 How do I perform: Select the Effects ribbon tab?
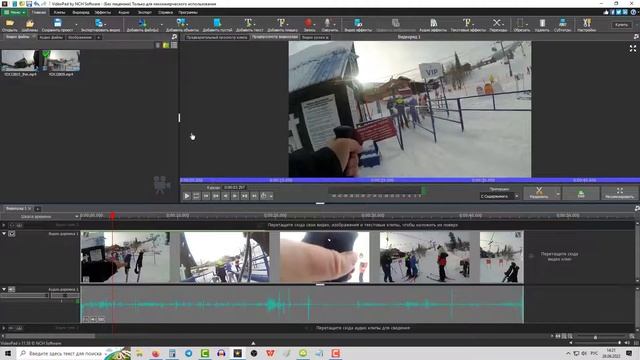[x=102, y=12]
